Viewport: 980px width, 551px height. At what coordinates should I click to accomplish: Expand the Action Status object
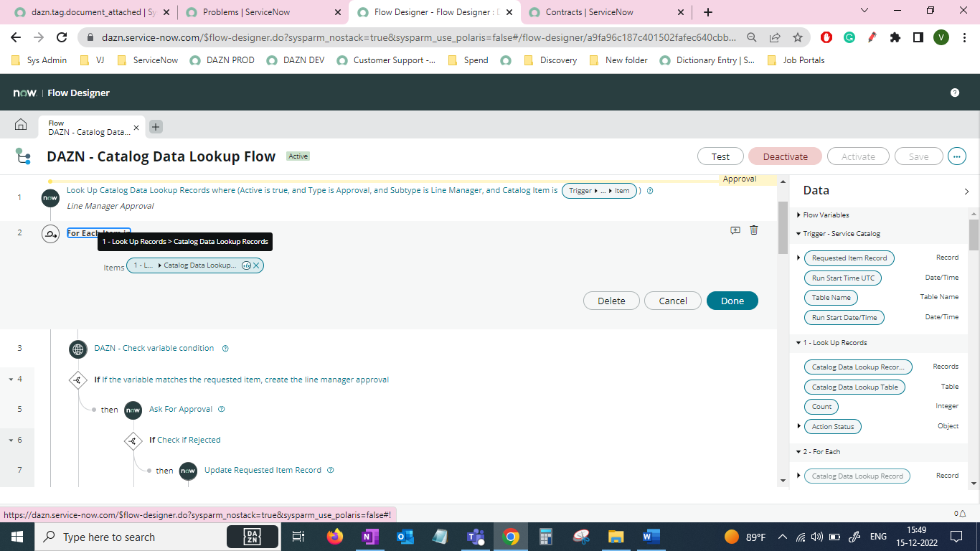click(x=798, y=426)
